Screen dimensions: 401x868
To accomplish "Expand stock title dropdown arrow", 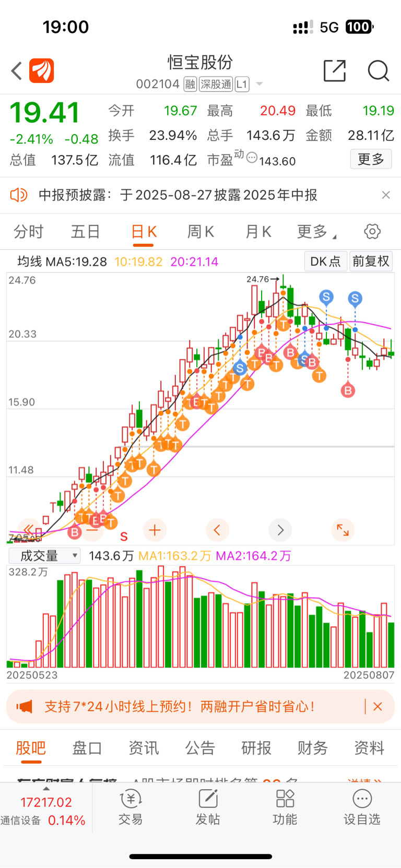I will [260, 84].
